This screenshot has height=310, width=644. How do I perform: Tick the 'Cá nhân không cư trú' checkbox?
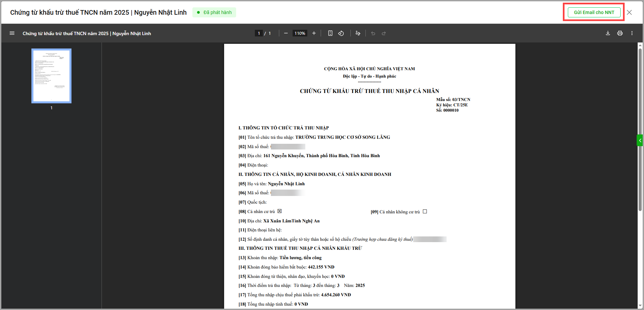(x=425, y=211)
